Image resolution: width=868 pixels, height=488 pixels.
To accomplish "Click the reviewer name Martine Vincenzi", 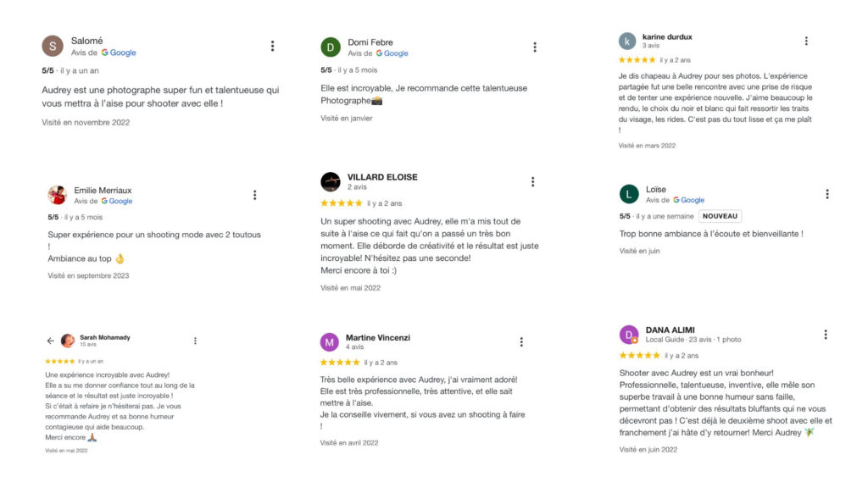I will click(x=377, y=337).
